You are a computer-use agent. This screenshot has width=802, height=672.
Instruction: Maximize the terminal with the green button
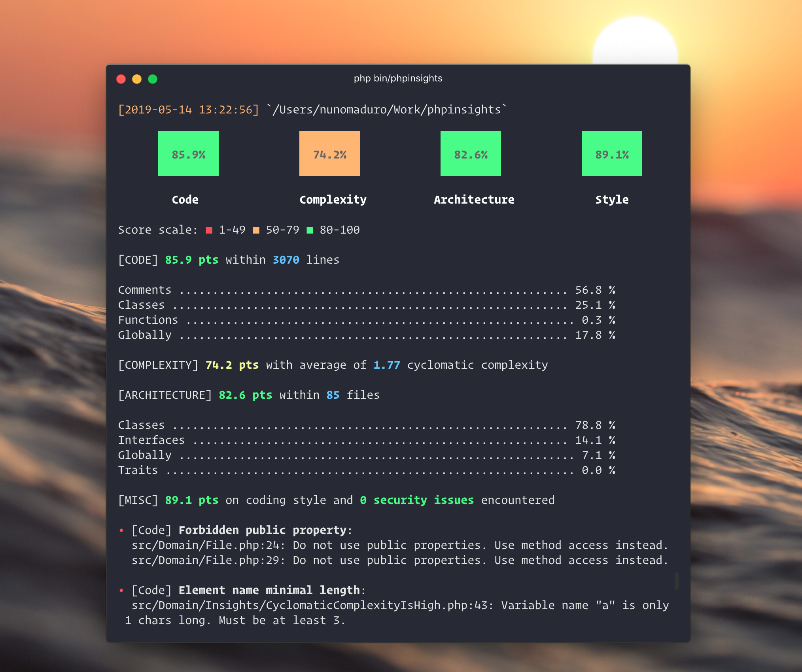pyautogui.click(x=153, y=79)
